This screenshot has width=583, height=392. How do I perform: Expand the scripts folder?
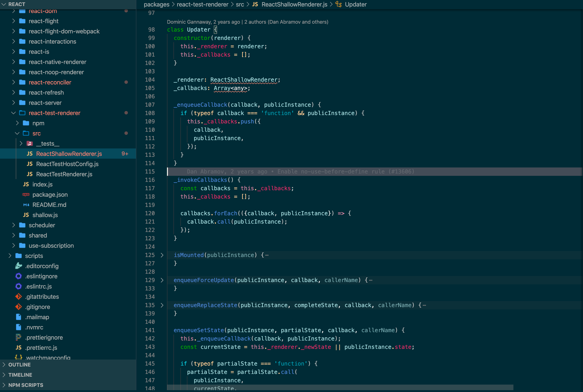pos(10,256)
